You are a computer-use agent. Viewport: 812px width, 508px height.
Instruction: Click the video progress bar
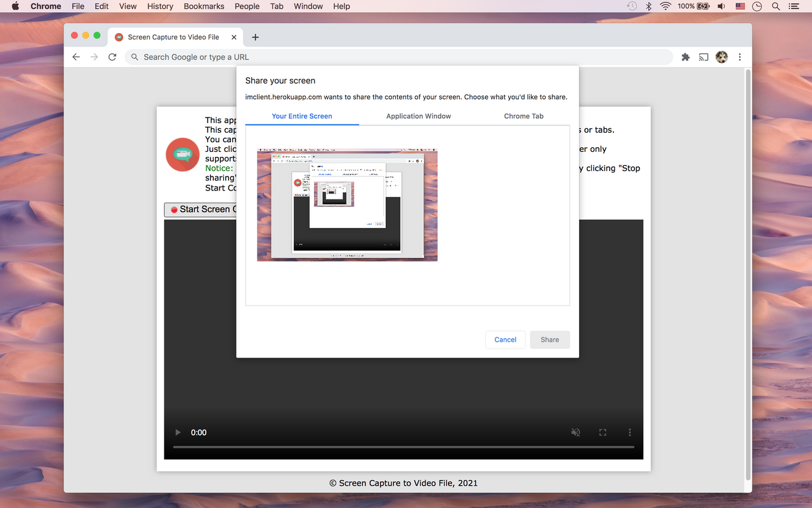pyautogui.click(x=403, y=446)
